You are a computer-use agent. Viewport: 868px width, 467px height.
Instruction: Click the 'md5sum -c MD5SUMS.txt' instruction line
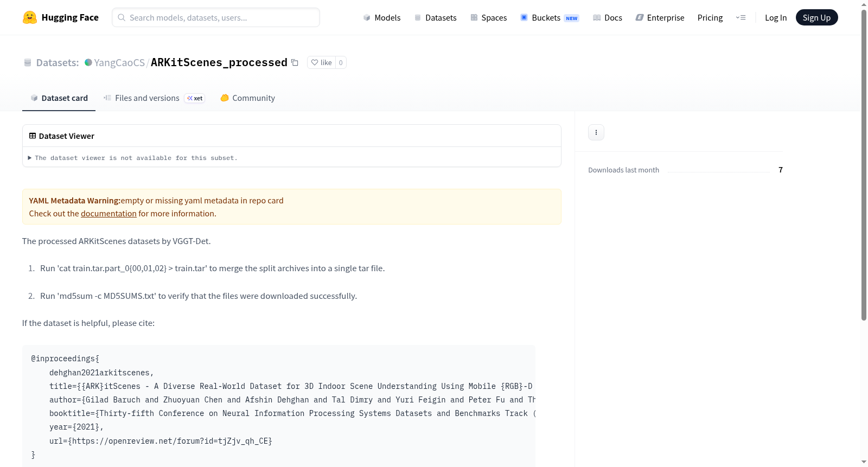[x=199, y=296]
